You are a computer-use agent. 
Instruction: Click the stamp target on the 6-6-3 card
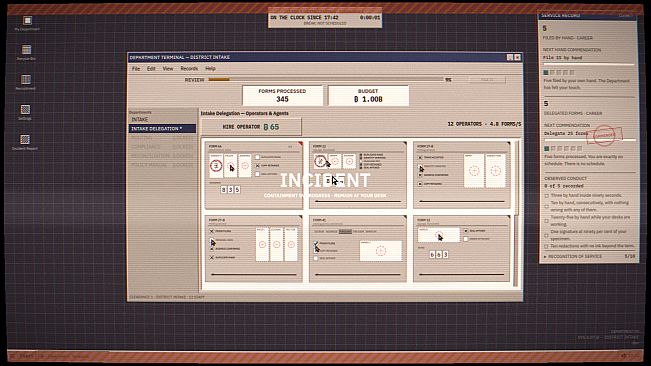[x=438, y=235]
